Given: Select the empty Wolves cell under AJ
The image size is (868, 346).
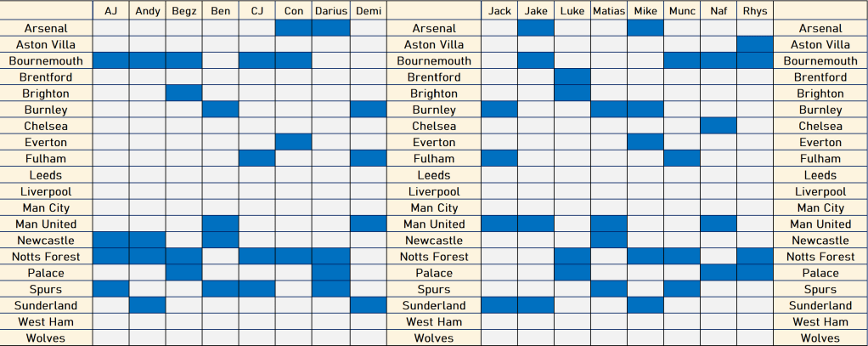Looking at the screenshot, I should point(110,337).
